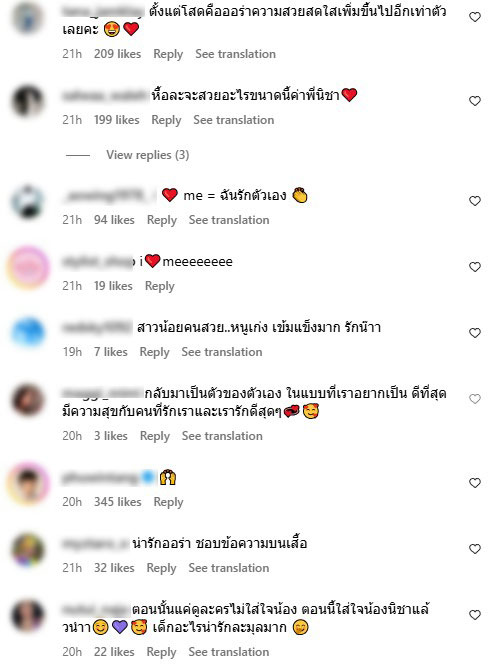492x670 pixels.
Task: Reply to the 19 likes comment
Action: pos(160,286)
